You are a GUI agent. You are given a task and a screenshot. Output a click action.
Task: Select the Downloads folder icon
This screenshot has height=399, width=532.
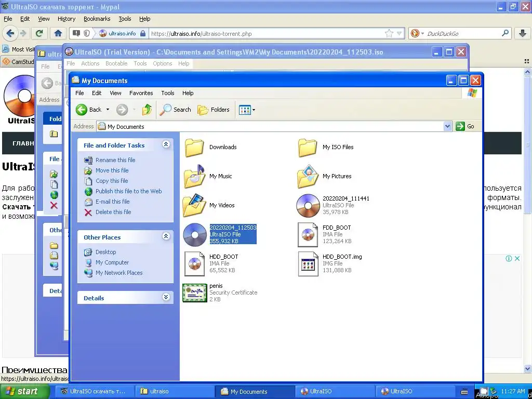pos(194,147)
